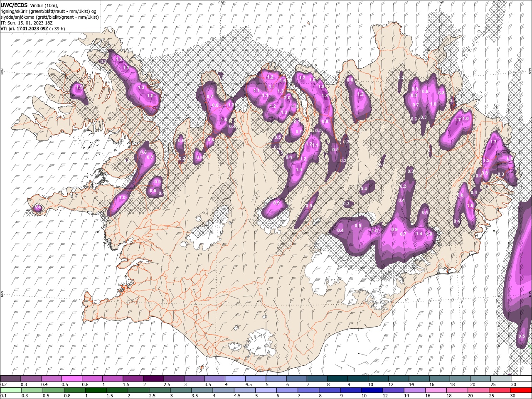
Task: Pick lower legend swatch between 25 and 30
Action: coord(500,390)
